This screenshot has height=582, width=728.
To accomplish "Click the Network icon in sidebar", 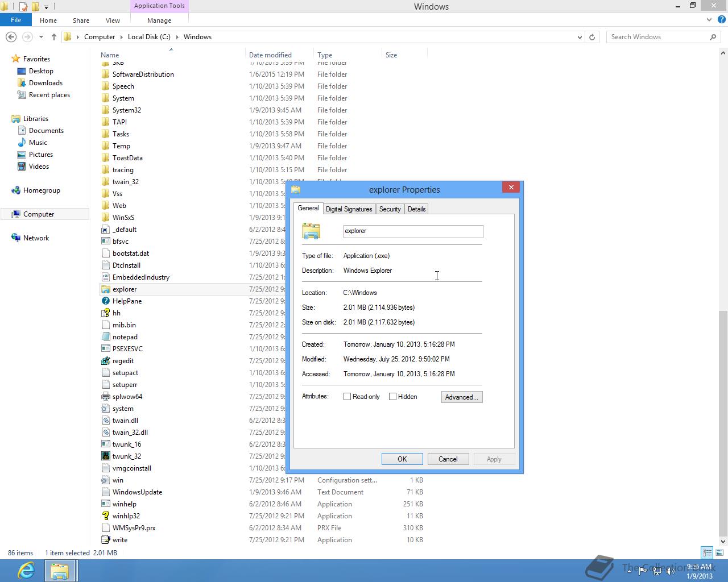I will point(16,238).
